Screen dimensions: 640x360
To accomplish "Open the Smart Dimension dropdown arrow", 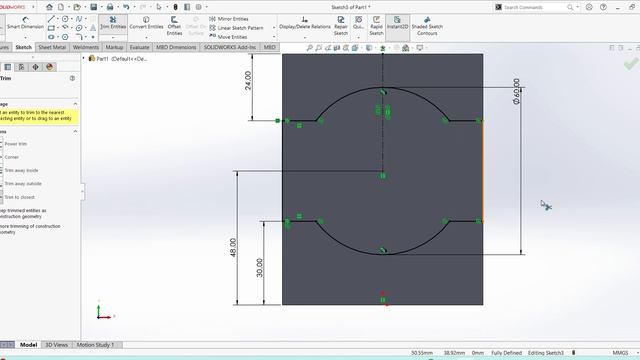I will pyautogui.click(x=25, y=38).
